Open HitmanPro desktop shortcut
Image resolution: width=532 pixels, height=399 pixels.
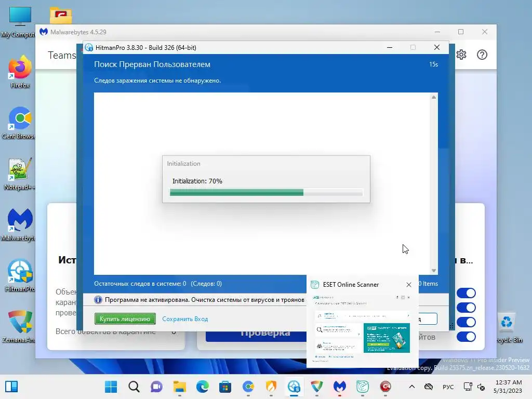(20, 275)
